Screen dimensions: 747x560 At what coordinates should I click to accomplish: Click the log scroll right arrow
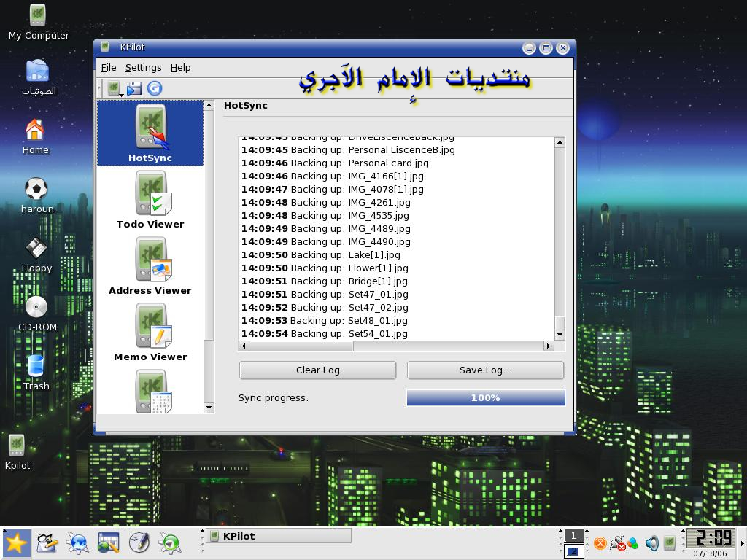pos(549,346)
